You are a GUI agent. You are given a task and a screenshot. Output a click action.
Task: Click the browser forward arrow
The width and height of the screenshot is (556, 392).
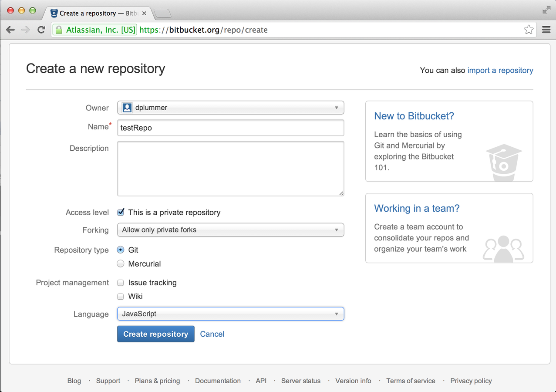pyautogui.click(x=26, y=30)
